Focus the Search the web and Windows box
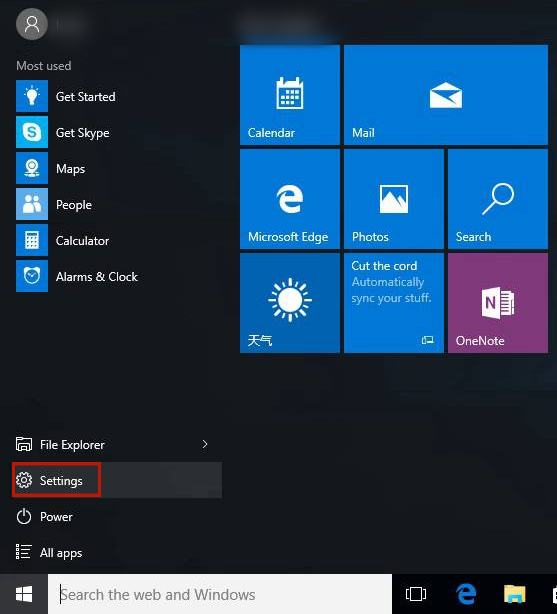The image size is (557, 614). click(220, 594)
